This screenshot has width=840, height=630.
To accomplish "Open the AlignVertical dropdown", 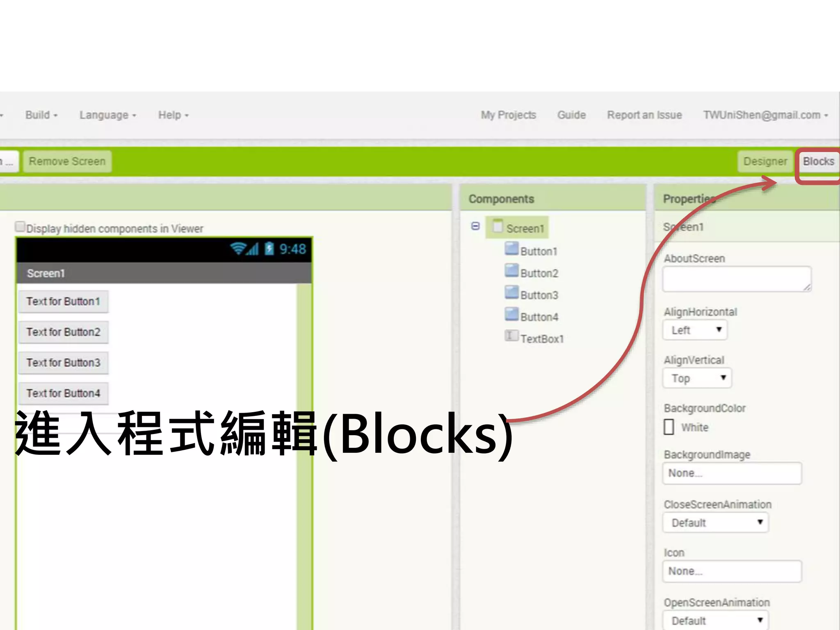I will coord(697,378).
